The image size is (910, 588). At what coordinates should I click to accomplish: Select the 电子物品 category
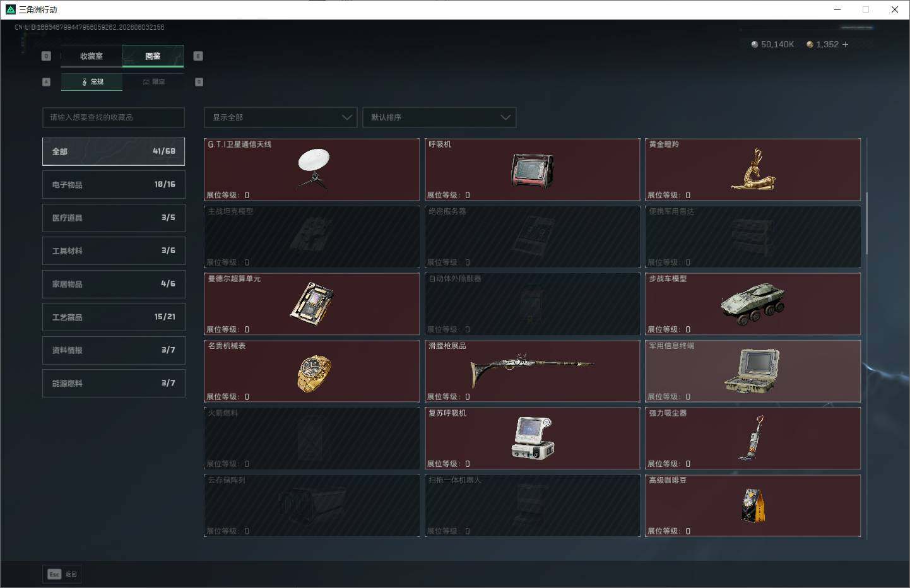tap(114, 184)
